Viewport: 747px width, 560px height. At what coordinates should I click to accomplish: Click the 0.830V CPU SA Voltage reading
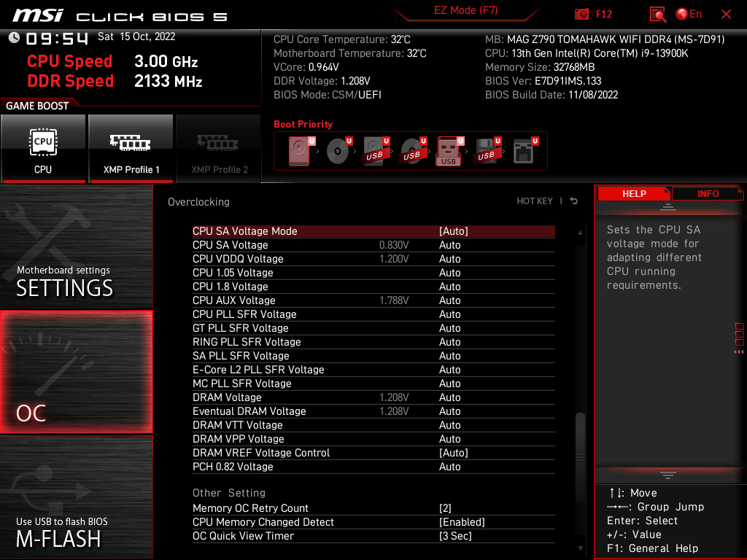394,245
